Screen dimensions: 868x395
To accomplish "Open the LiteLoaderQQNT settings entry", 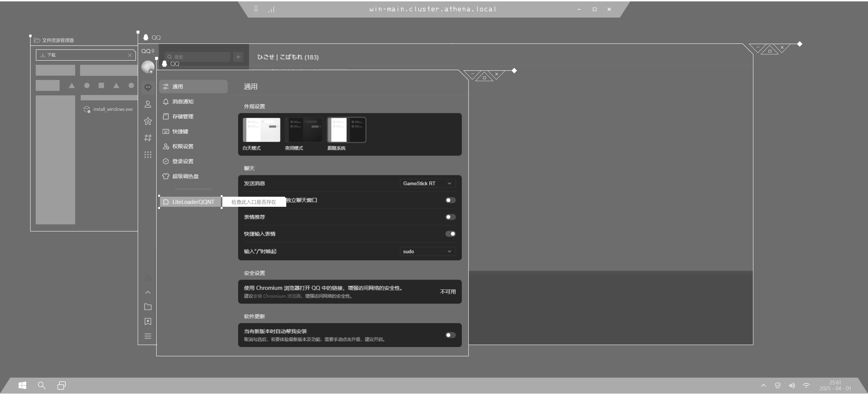I will click(x=190, y=202).
